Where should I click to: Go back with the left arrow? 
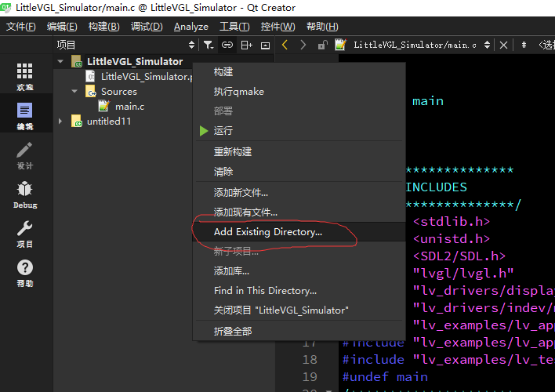285,45
